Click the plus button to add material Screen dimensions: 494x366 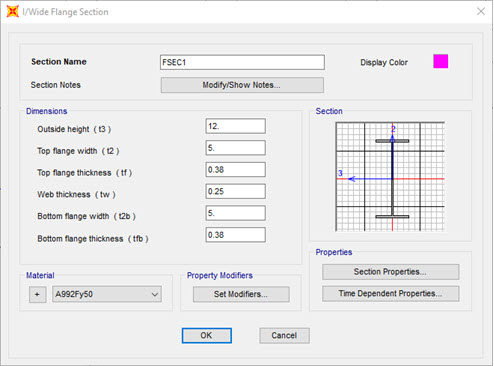point(37,294)
